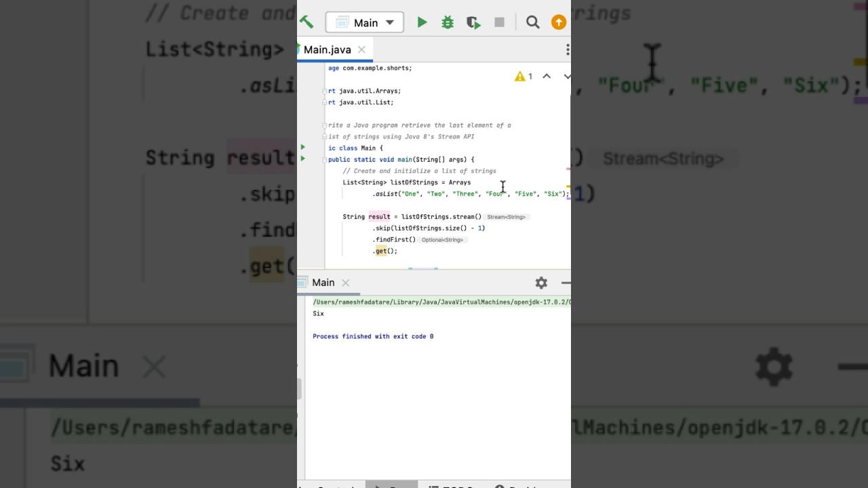Click the "Five" string literal

pos(526,194)
